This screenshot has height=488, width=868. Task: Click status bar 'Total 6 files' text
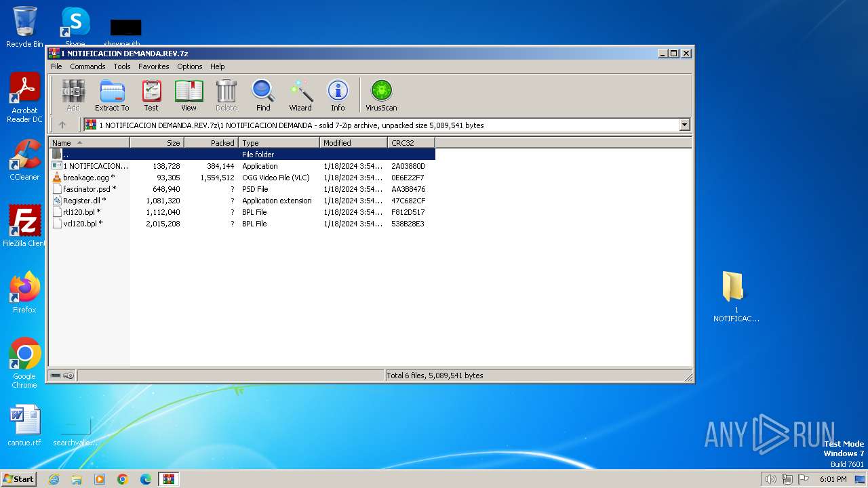(x=435, y=375)
